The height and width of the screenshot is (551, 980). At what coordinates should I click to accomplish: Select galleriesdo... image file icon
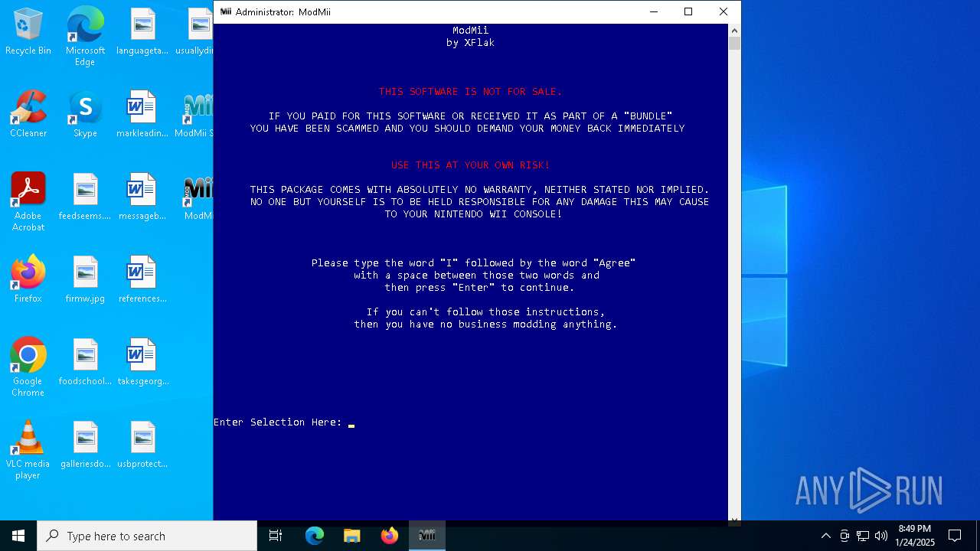point(85,445)
